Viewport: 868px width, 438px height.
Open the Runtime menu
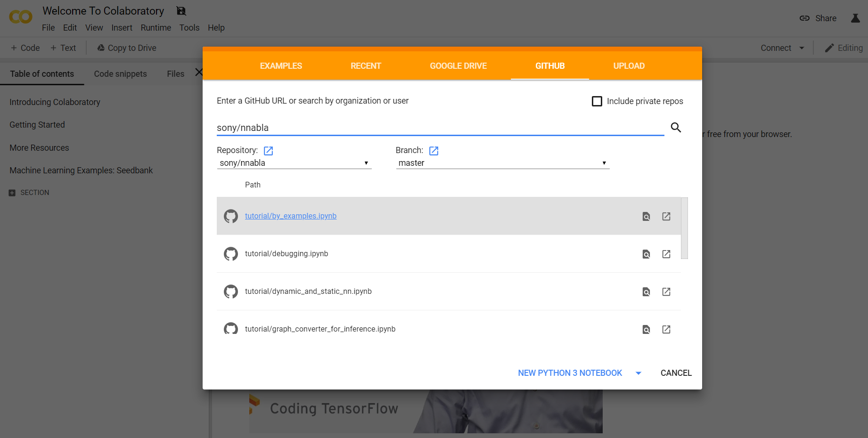pyautogui.click(x=156, y=28)
